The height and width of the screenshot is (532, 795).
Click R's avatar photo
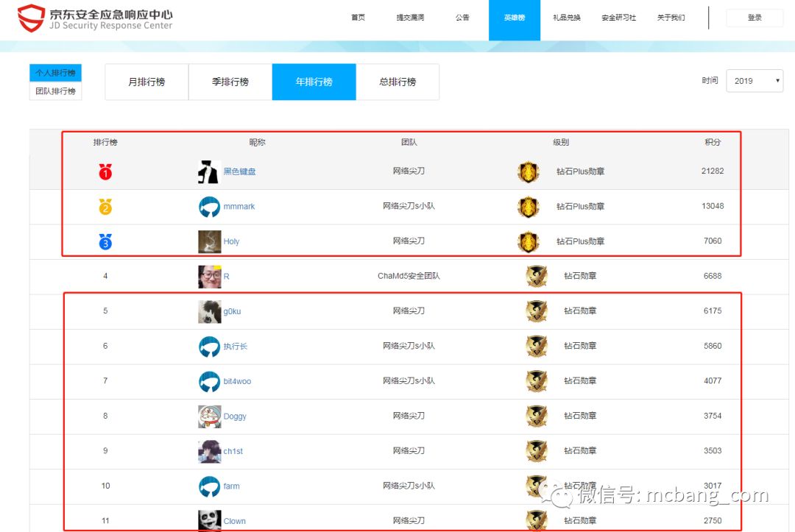coord(209,277)
